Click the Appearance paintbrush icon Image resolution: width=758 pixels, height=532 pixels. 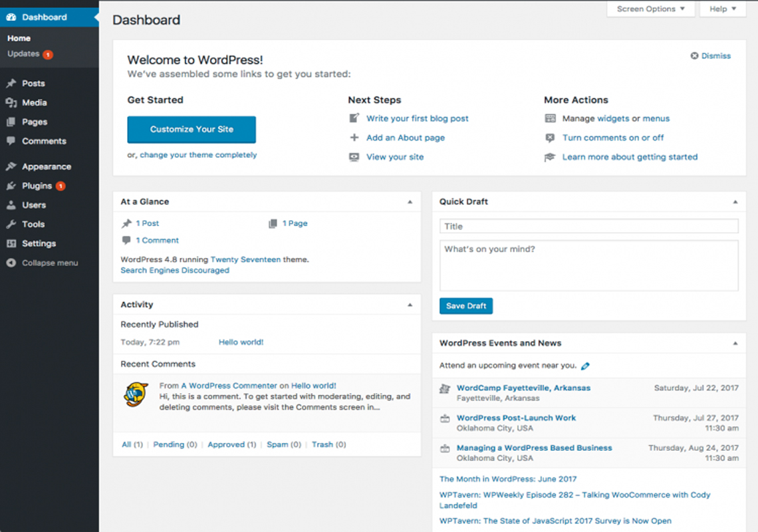pos(11,166)
